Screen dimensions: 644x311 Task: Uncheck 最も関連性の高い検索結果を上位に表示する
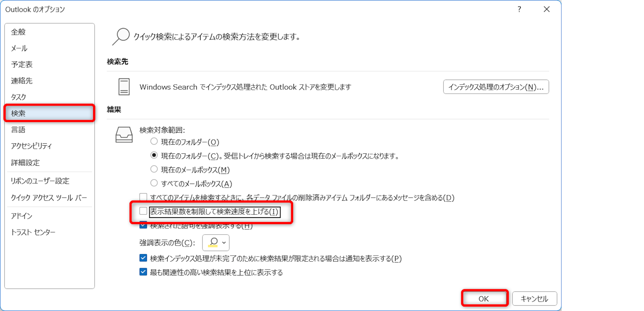pos(143,272)
